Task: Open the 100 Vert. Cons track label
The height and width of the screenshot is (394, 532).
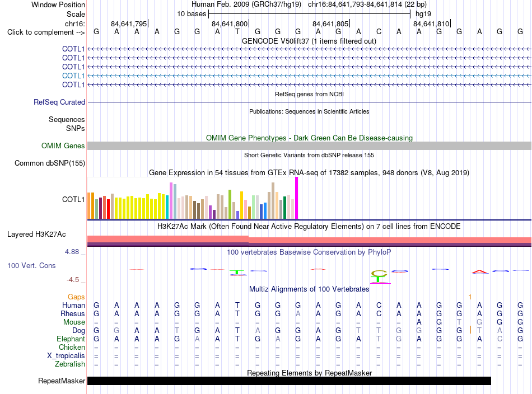Action: [31, 265]
